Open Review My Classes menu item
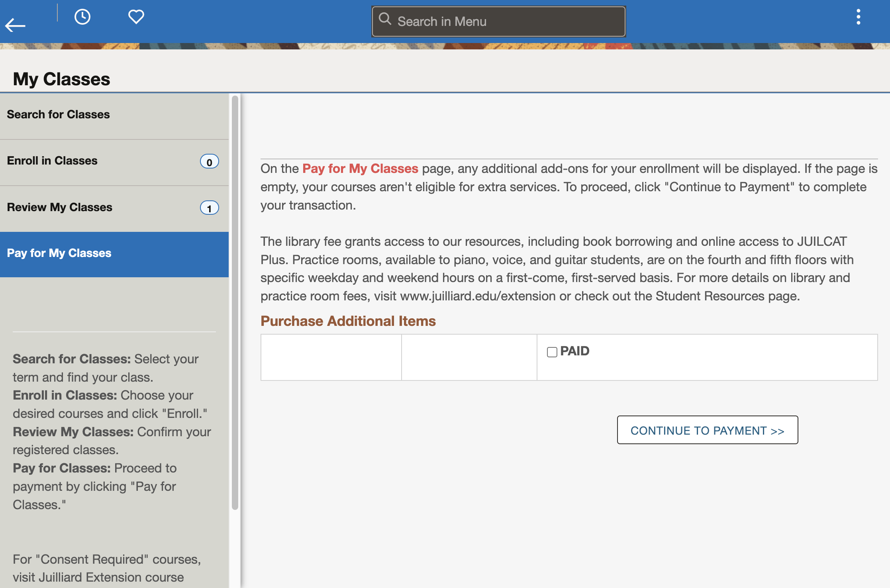Image resolution: width=890 pixels, height=588 pixels. coord(114,208)
